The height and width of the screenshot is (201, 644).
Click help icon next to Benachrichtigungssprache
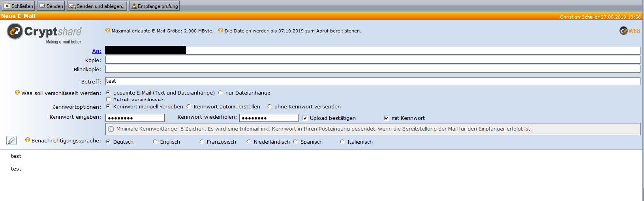(28, 140)
